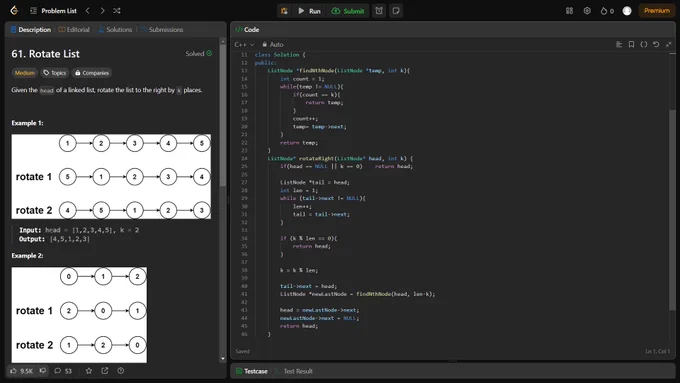The width and height of the screenshot is (680, 383).
Task: Open the timer alarm clock icon
Action: click(x=379, y=11)
